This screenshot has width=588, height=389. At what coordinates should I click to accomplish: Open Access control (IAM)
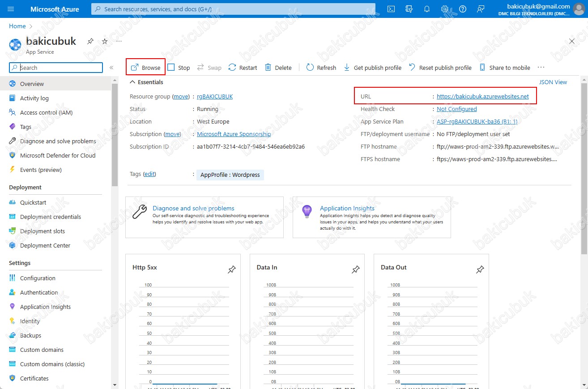55,112
